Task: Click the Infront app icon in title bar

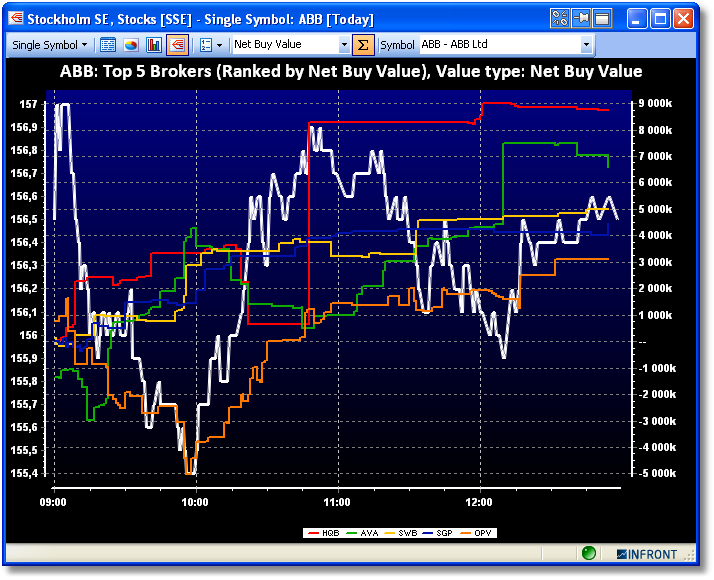Action: [16, 18]
